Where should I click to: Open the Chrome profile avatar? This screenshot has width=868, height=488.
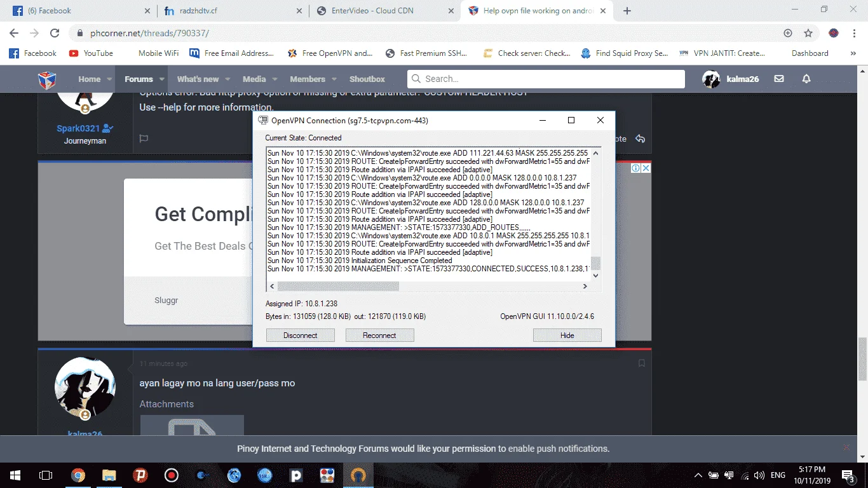pyautogui.click(x=834, y=33)
